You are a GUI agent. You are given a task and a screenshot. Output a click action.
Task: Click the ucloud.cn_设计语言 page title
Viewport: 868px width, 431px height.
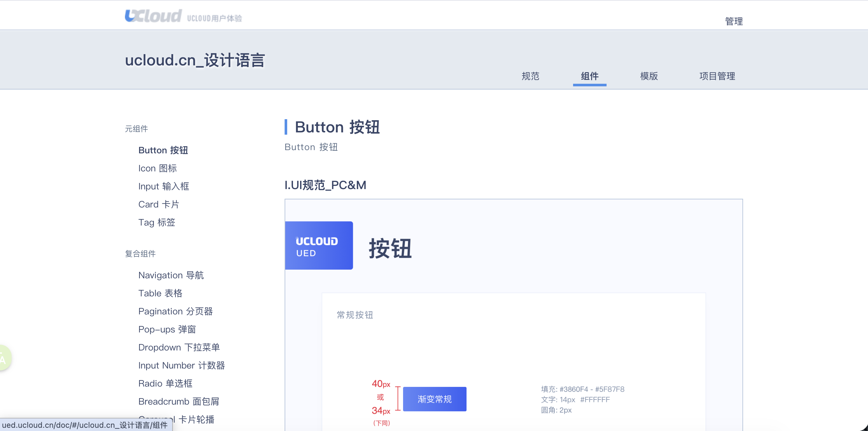click(x=195, y=60)
